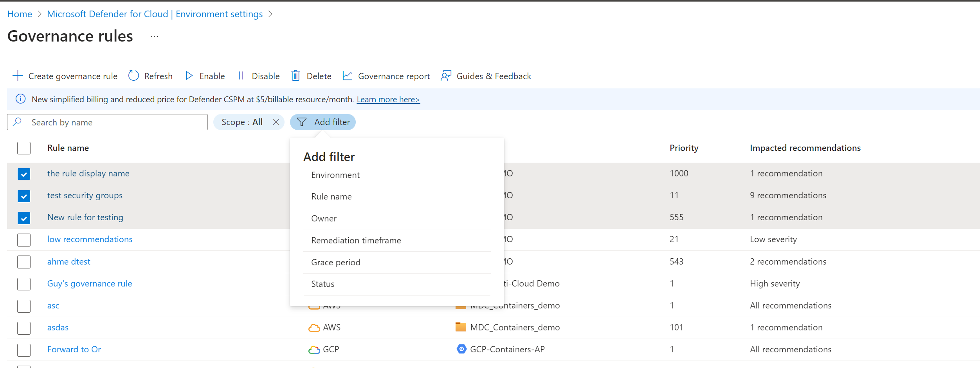Remove the Scope : All filter with X
Image resolution: width=980 pixels, height=368 pixels.
point(276,122)
